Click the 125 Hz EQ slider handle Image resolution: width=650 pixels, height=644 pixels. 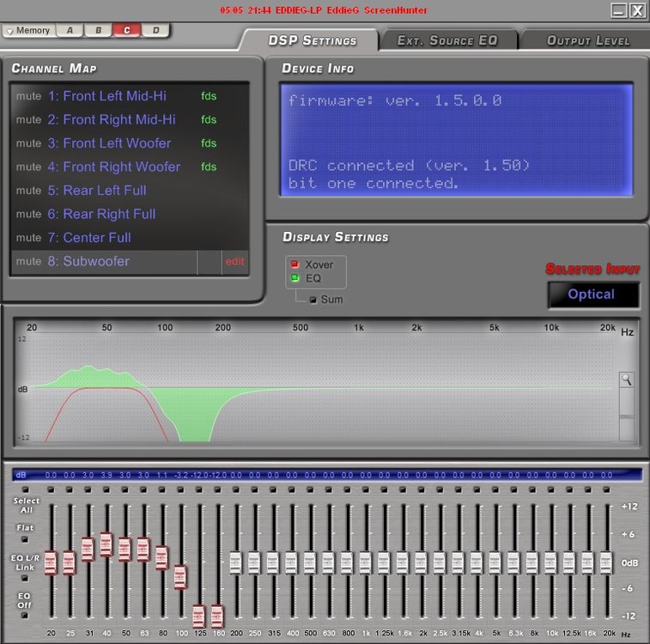199,617
